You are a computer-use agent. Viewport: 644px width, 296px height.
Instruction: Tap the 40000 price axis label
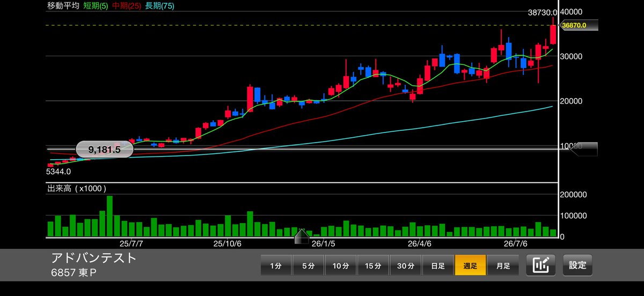tap(572, 12)
